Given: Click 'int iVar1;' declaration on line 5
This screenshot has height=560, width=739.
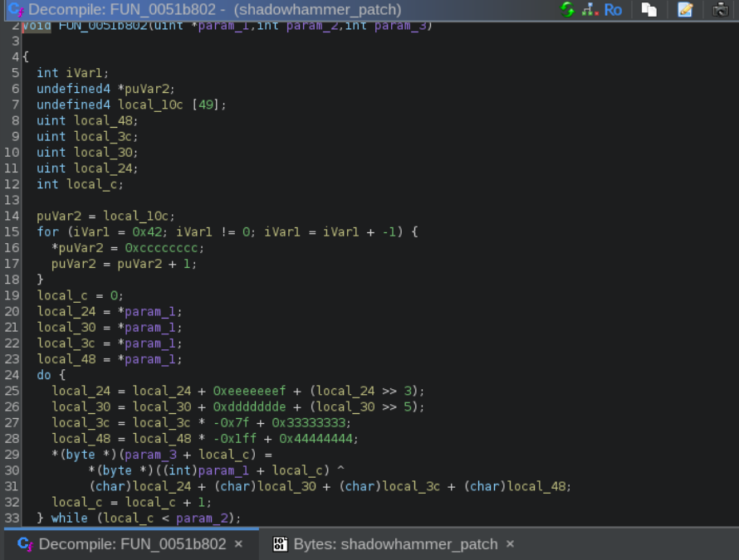Looking at the screenshot, I should pos(72,73).
